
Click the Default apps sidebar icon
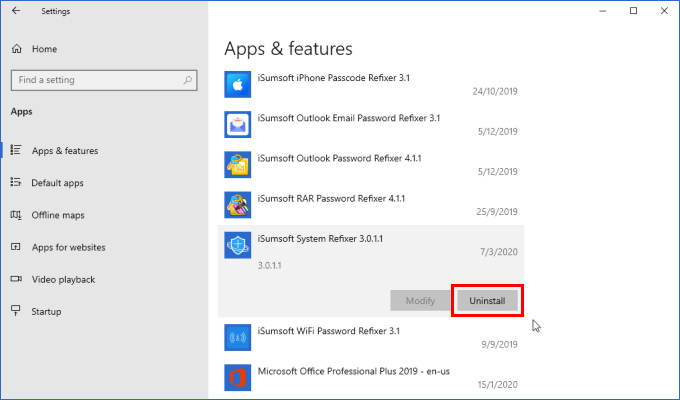pos(16,182)
